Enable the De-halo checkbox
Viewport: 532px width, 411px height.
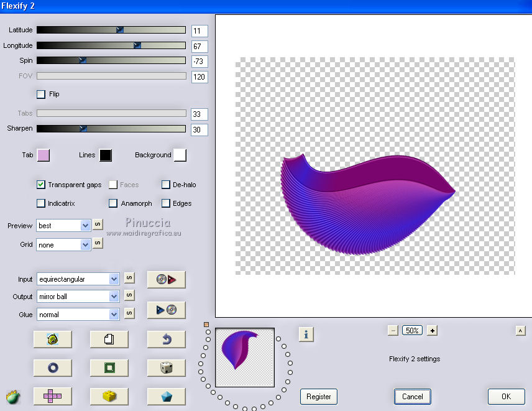point(165,185)
